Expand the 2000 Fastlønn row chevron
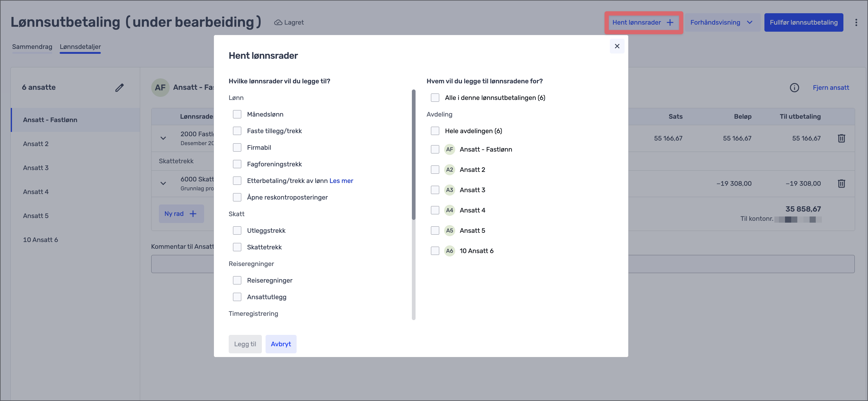 pos(163,138)
